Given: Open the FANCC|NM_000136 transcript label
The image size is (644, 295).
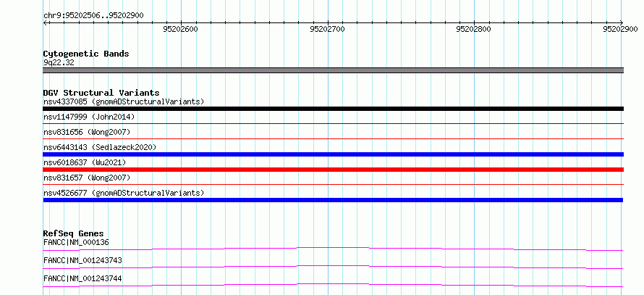Looking at the screenshot, I should point(76,242).
